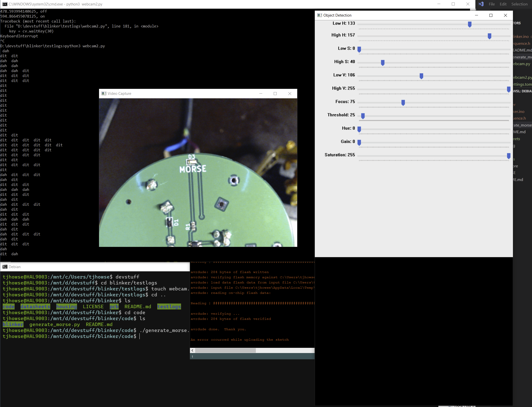Maximize the Video Capture window
Viewport: 532px width, 407px height.
[x=275, y=93]
